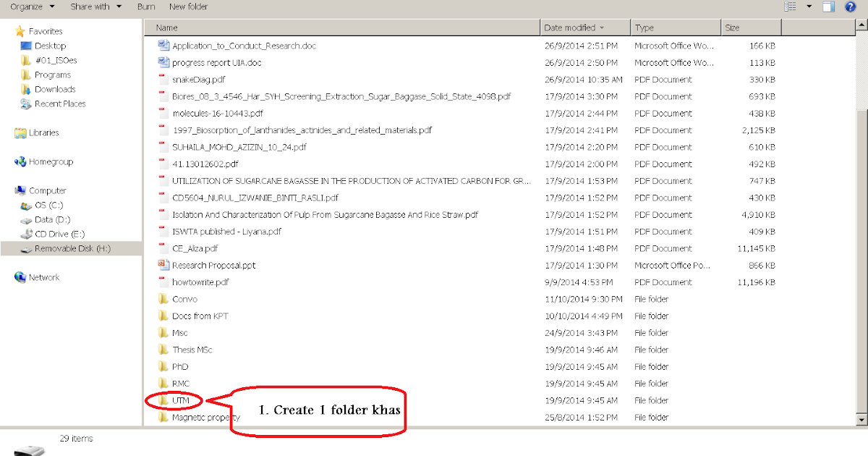Select the PhD folder icon
This screenshot has width=868, height=456.
click(x=163, y=366)
